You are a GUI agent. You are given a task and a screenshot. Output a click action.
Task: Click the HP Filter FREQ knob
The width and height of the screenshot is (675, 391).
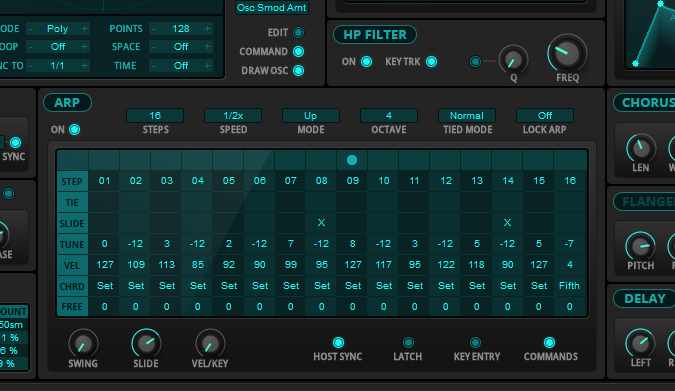click(x=567, y=53)
